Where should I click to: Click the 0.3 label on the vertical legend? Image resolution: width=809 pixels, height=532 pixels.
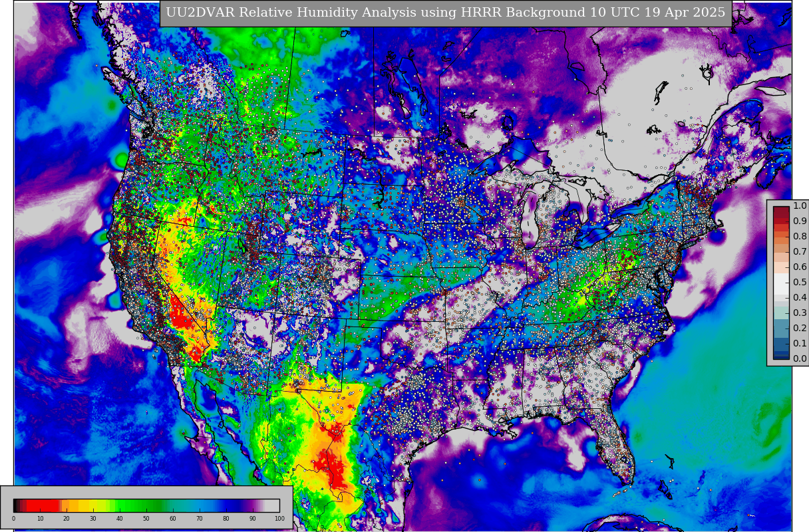coord(800,313)
